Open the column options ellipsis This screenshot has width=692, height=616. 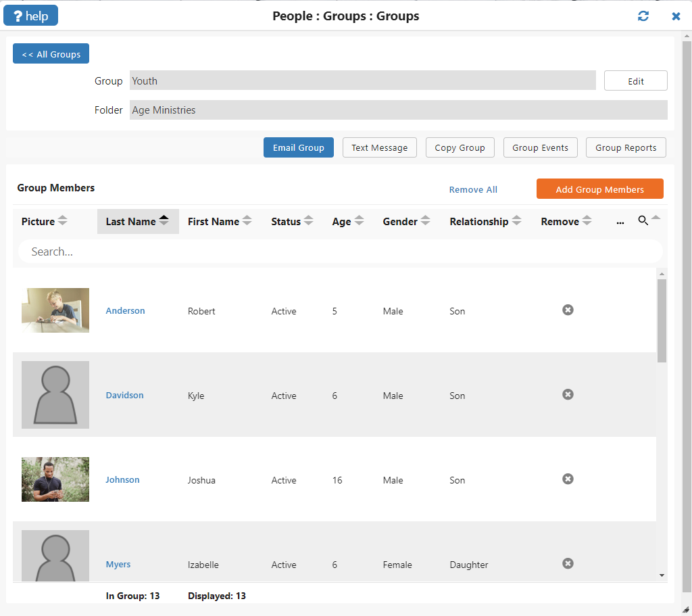(x=620, y=222)
